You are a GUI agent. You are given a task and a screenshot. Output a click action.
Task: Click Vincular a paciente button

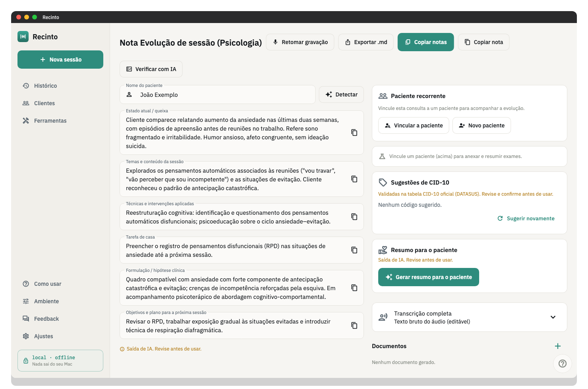click(x=414, y=125)
